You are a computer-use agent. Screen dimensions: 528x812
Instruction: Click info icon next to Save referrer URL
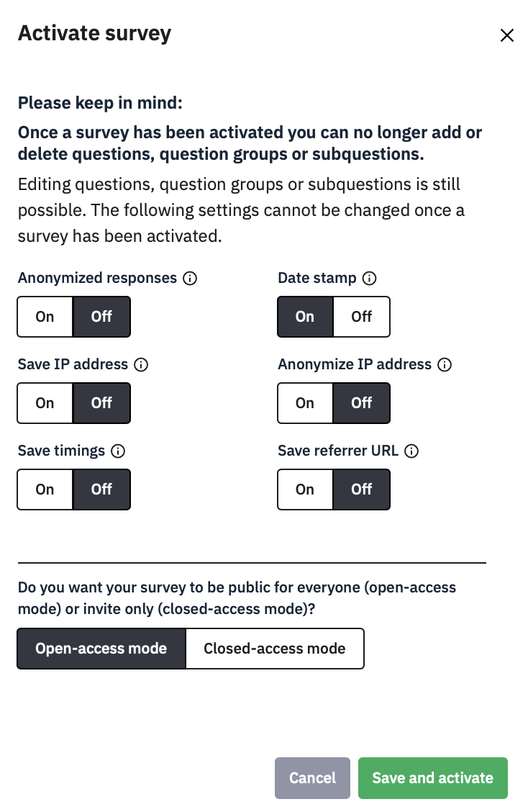pos(411,451)
